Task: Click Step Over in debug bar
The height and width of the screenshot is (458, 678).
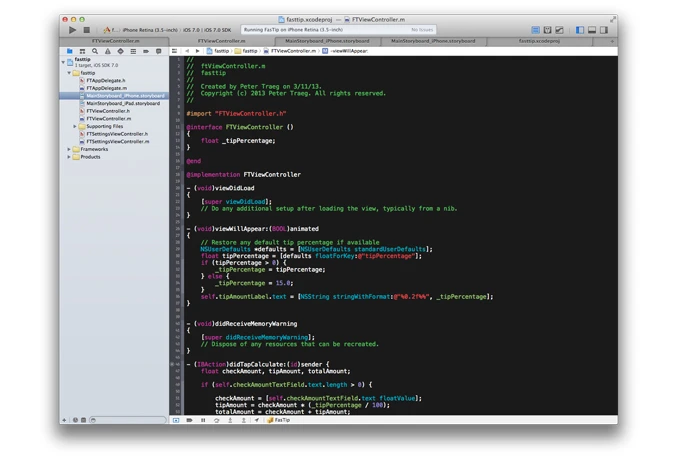Action: pos(217,420)
